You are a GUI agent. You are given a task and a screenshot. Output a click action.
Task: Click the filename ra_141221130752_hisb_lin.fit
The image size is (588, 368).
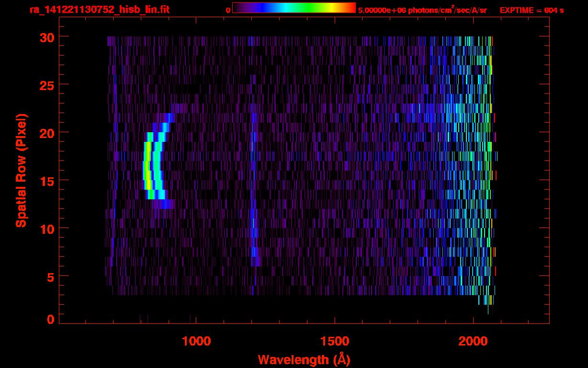tap(99, 10)
